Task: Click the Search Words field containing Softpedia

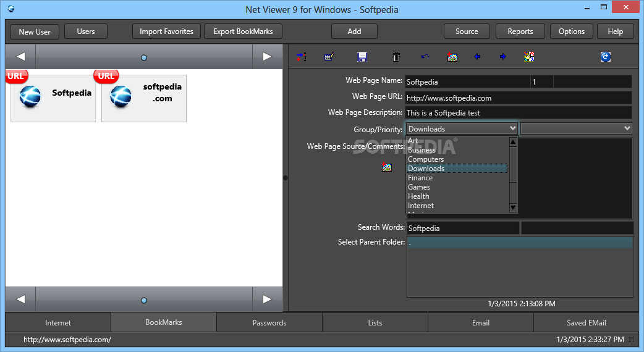Action: pos(463,228)
